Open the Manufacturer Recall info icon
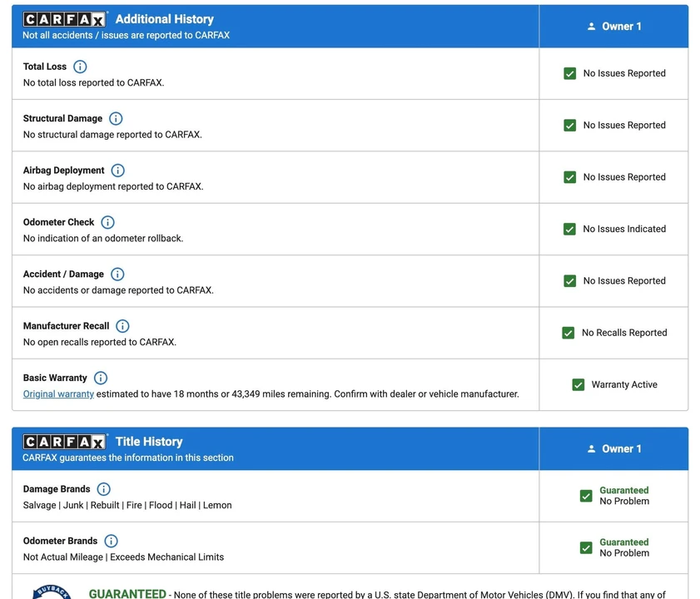700x599 pixels. pos(122,326)
